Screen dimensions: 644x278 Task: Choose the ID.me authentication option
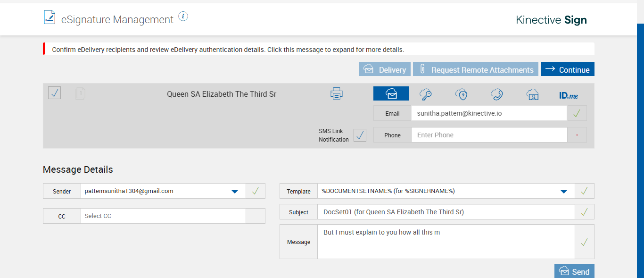[x=569, y=95]
